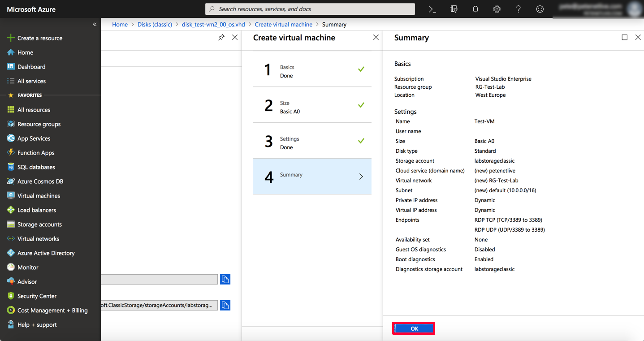Collapse the left sidebar with double chevron
Image resolution: width=644 pixels, height=341 pixels.
point(95,24)
